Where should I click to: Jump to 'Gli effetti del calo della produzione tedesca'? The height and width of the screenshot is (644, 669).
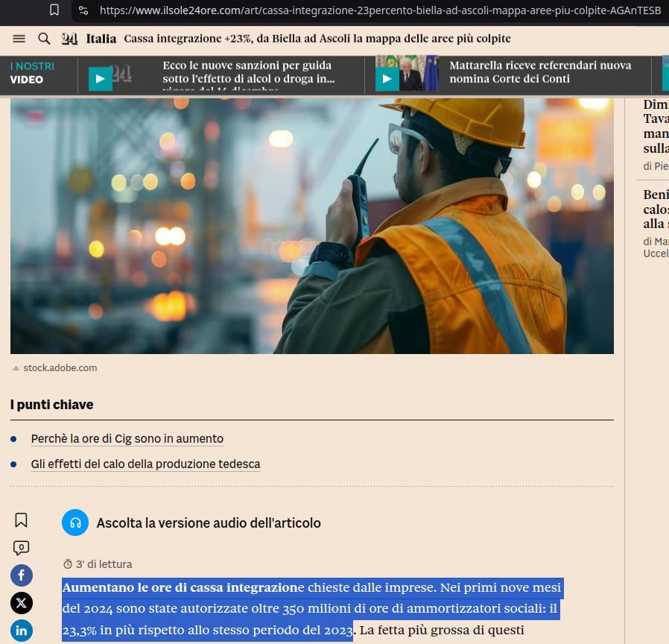[x=145, y=464]
